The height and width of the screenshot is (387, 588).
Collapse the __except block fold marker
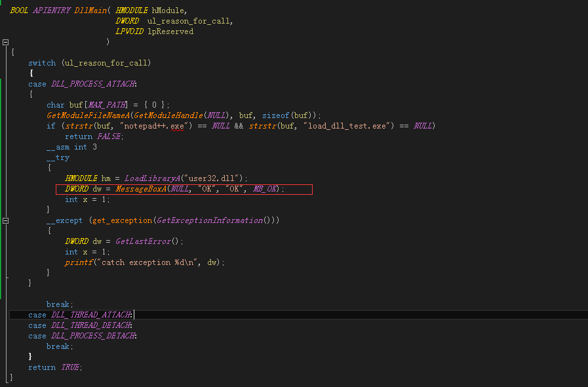click(6, 220)
